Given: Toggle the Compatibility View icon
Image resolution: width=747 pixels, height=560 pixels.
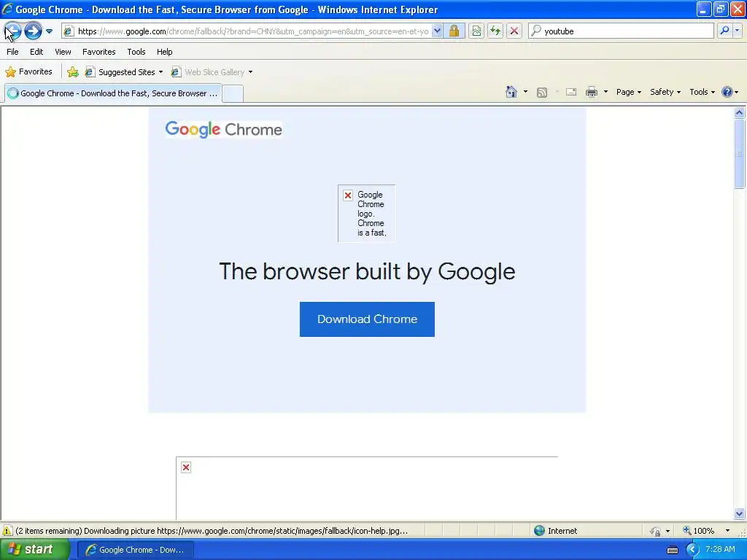Looking at the screenshot, I should 476,31.
